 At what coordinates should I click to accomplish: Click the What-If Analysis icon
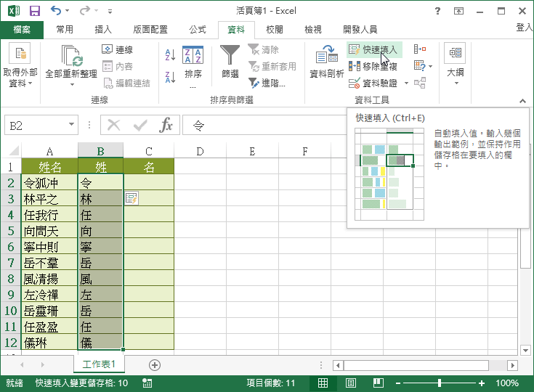coord(420,65)
